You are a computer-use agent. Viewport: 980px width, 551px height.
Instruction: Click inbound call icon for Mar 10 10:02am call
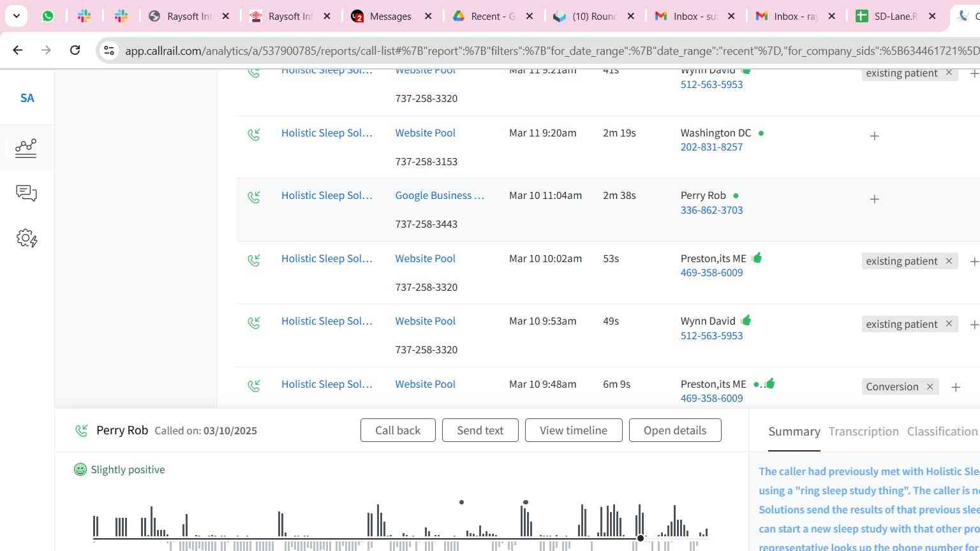click(254, 260)
